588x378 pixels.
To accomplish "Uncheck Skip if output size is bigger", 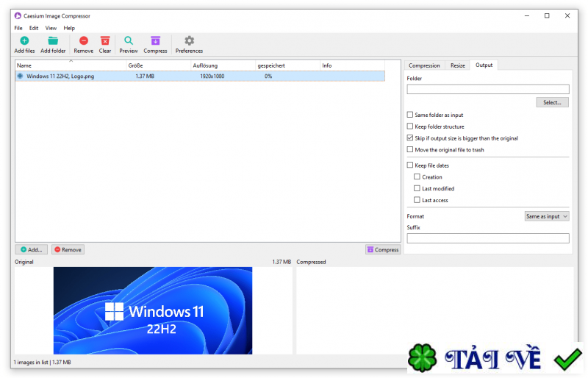I will pyautogui.click(x=410, y=138).
